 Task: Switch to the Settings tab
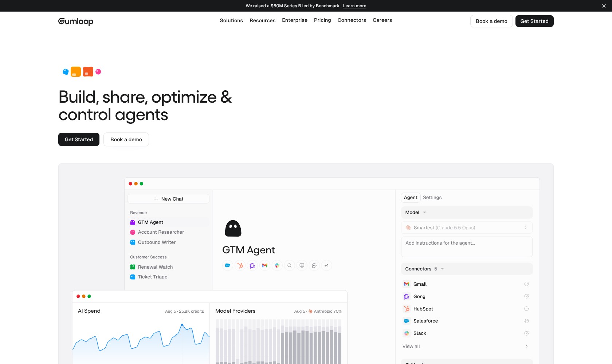[432, 197]
